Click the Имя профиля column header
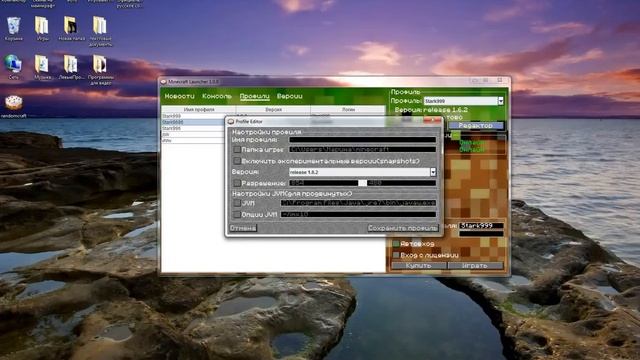The width and height of the screenshot is (640, 360). (199, 109)
